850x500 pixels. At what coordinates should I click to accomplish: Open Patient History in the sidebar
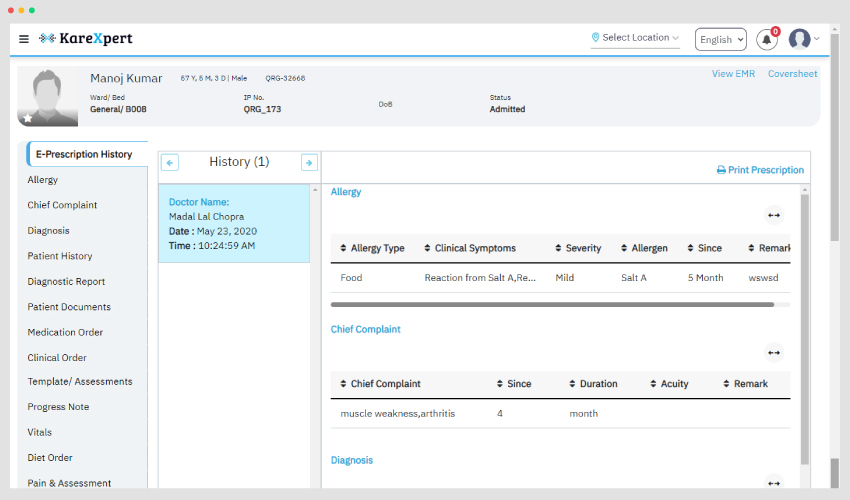coord(60,256)
